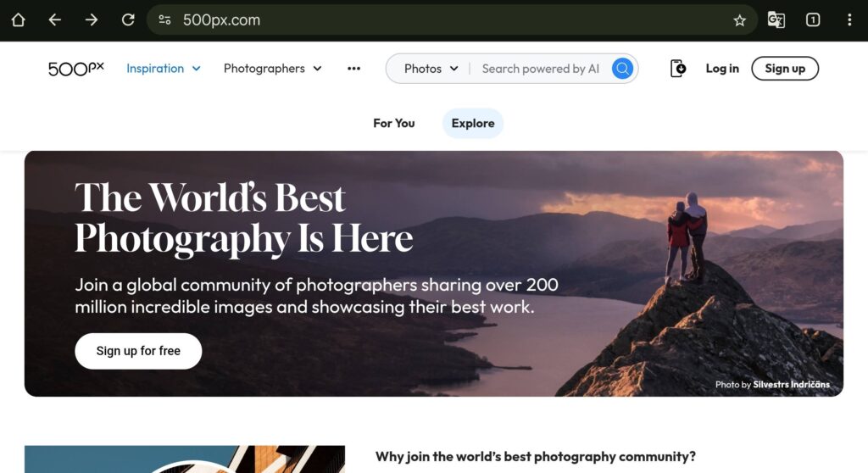Screen dimensions: 868x473
Task: Expand the Photographers dropdown menu
Action: tap(272, 69)
